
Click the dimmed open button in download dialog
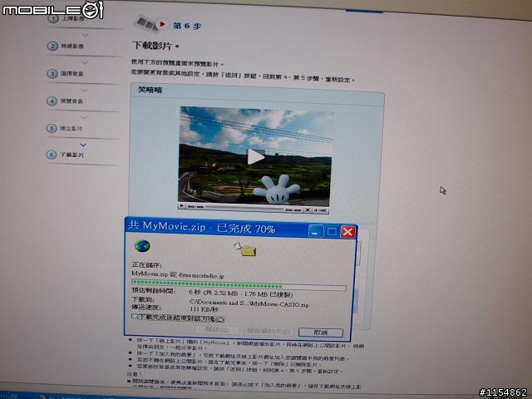(x=217, y=329)
